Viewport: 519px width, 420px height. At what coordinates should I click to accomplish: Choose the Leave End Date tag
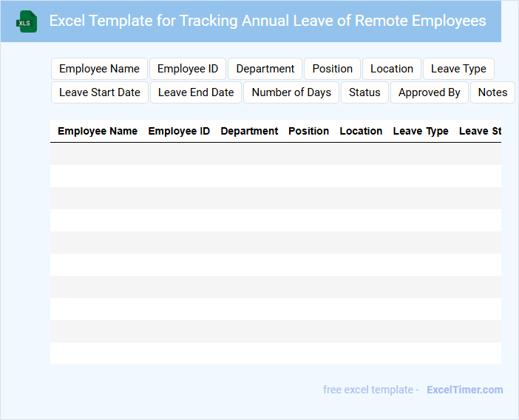coord(196,92)
